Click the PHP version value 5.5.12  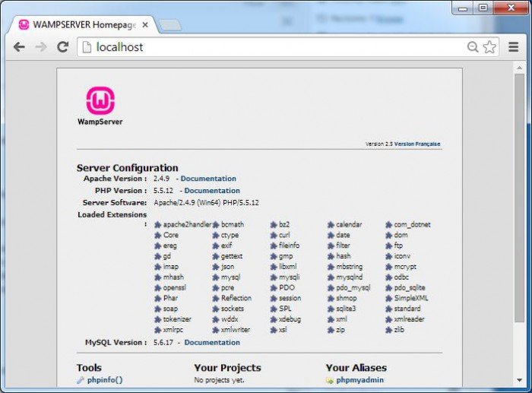163,191
